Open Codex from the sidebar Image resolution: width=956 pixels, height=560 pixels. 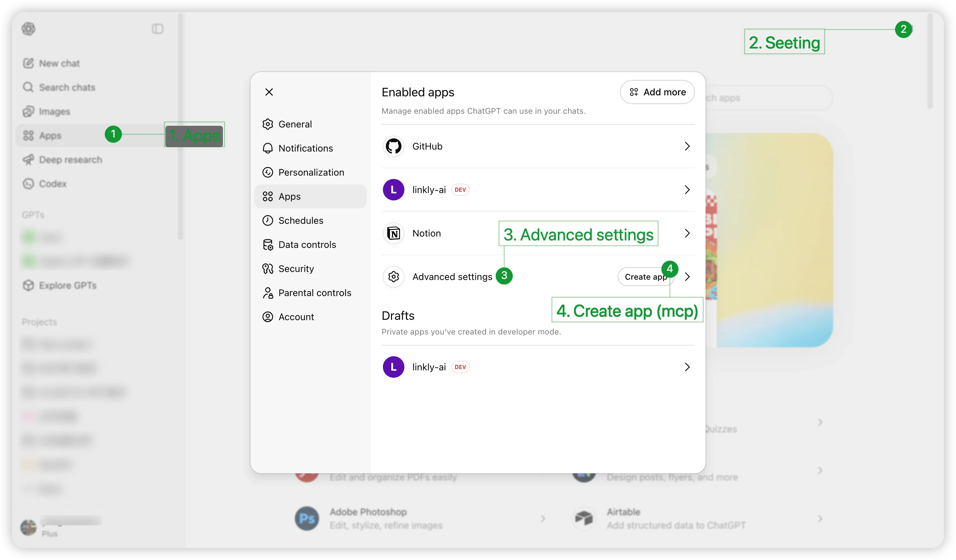[x=53, y=184]
